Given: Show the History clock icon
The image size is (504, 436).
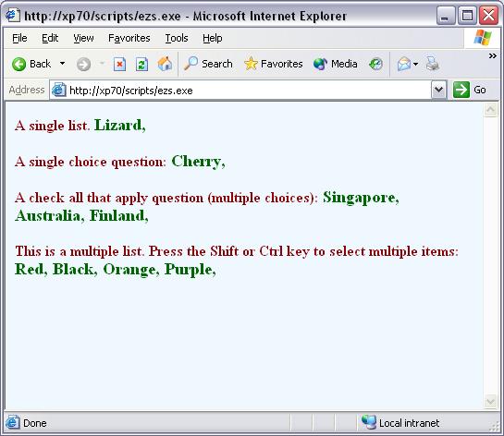Looking at the screenshot, I should 375,64.
